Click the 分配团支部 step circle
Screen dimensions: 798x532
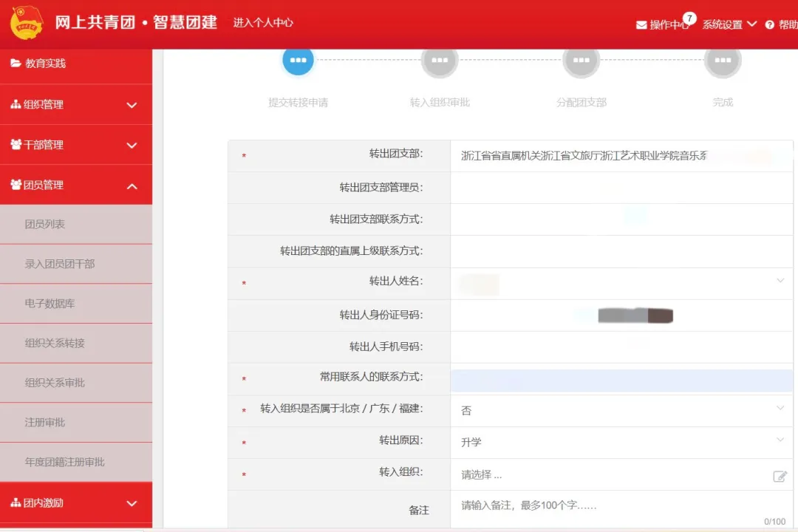coord(581,61)
